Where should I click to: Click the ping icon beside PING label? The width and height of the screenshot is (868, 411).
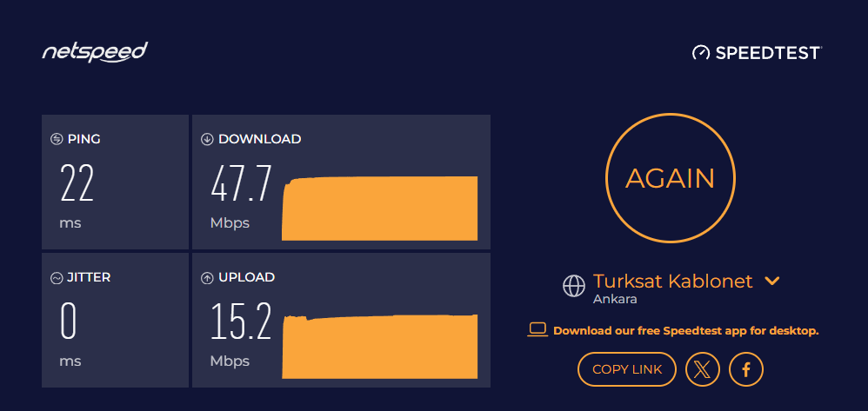tap(57, 139)
